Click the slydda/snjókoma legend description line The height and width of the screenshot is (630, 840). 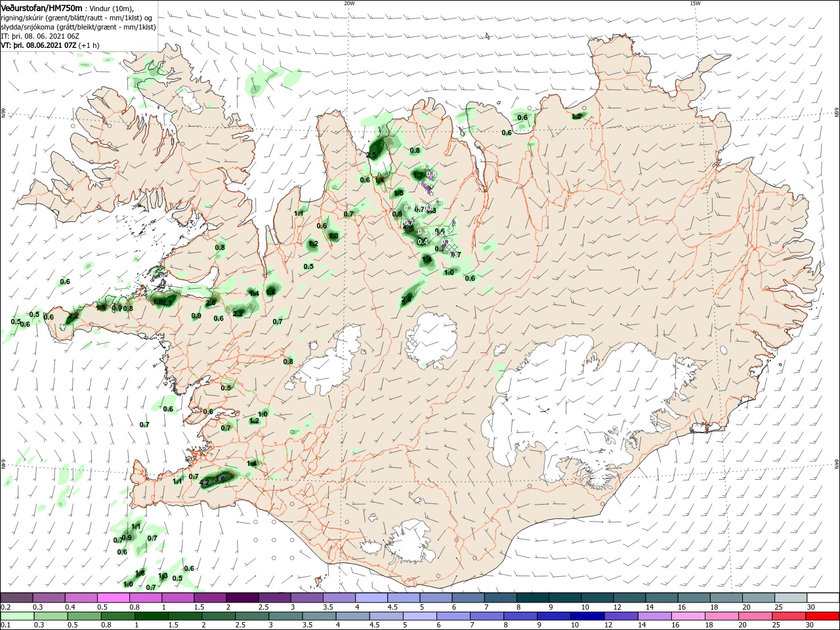point(79,27)
